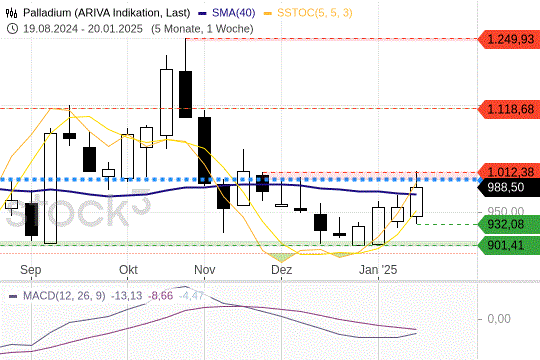Click the black 988,50 current price tag

click(509, 187)
